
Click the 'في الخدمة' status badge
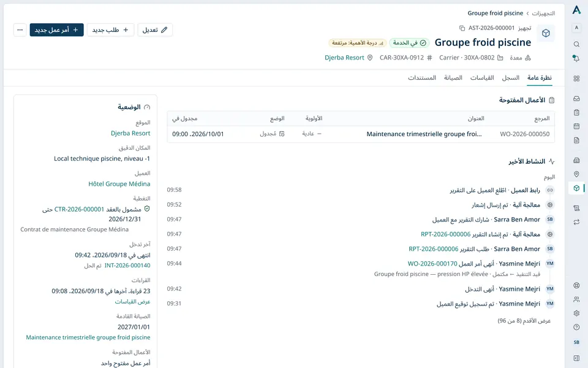(x=410, y=43)
